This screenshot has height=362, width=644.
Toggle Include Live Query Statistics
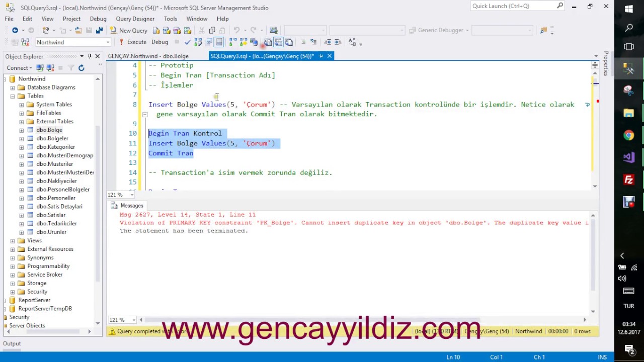244,42
